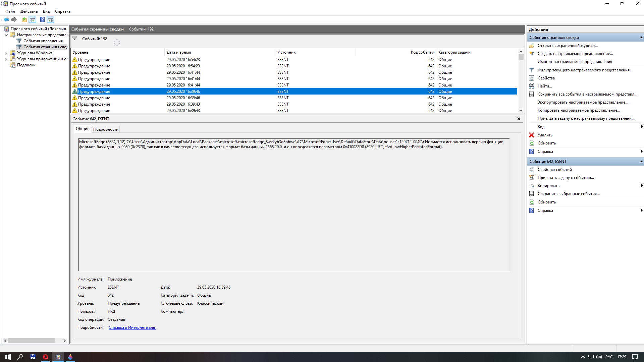This screenshot has height=362, width=644.
Task: Click Refresh (Обновить) under Event 642 section
Action: click(x=547, y=202)
